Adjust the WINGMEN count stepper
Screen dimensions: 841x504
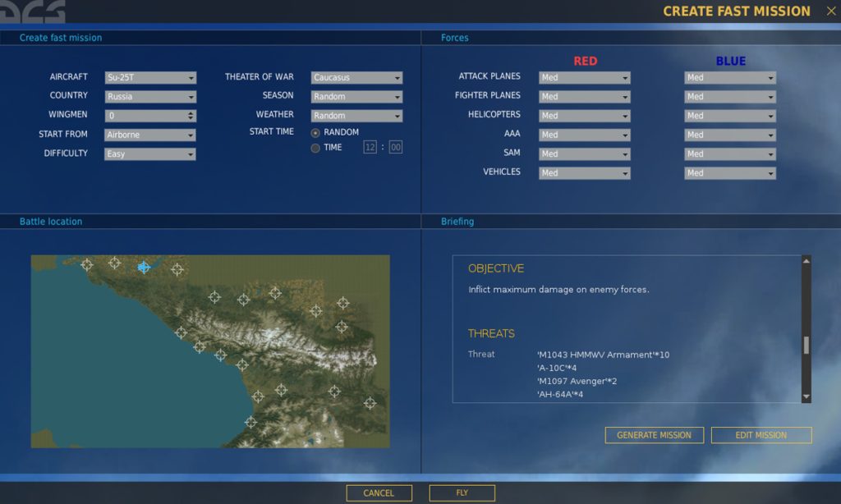click(x=191, y=116)
